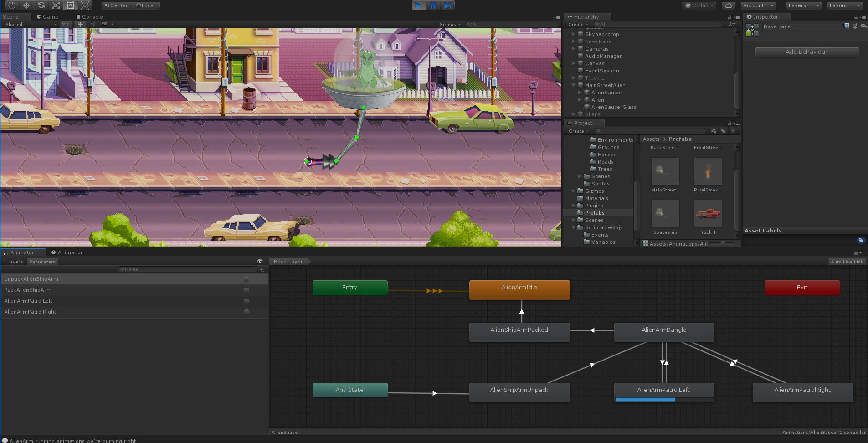Open the cloud services icon
868x443 pixels.
coord(729,5)
